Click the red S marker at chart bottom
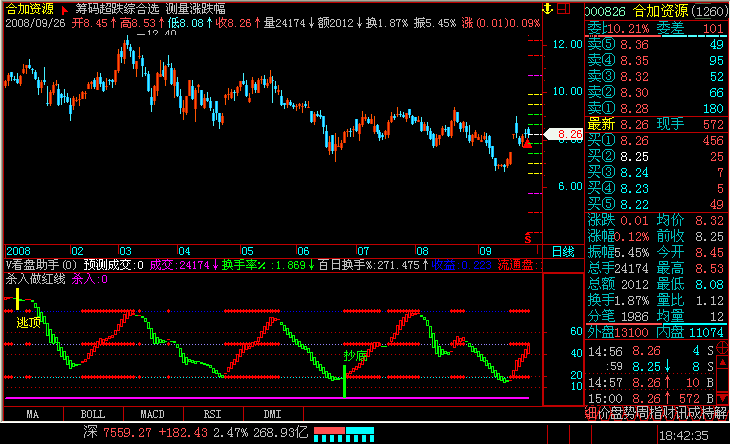The width and height of the screenshot is (730, 444). pyautogui.click(x=527, y=238)
